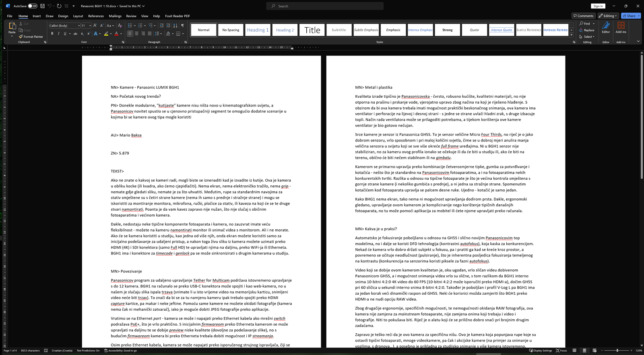
Task: Align text to the right
Action: coord(143,34)
